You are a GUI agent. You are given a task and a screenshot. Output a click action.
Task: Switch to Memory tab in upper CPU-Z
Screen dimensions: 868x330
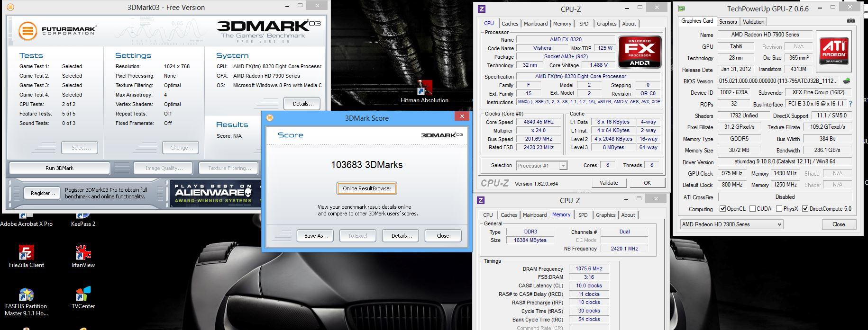562,24
